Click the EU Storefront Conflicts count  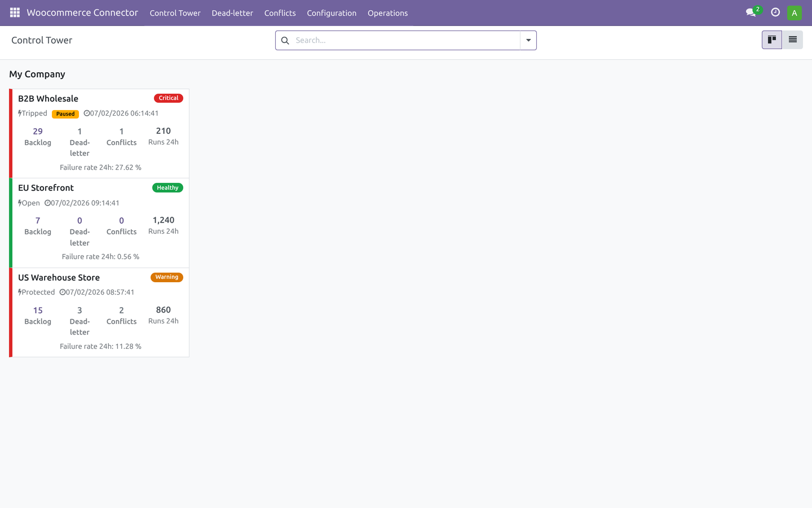[x=121, y=221]
